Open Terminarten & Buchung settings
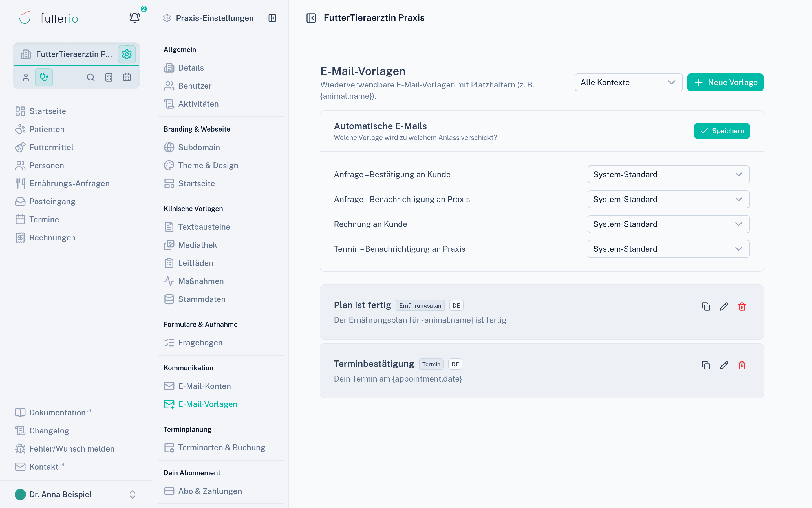 [x=215, y=448]
